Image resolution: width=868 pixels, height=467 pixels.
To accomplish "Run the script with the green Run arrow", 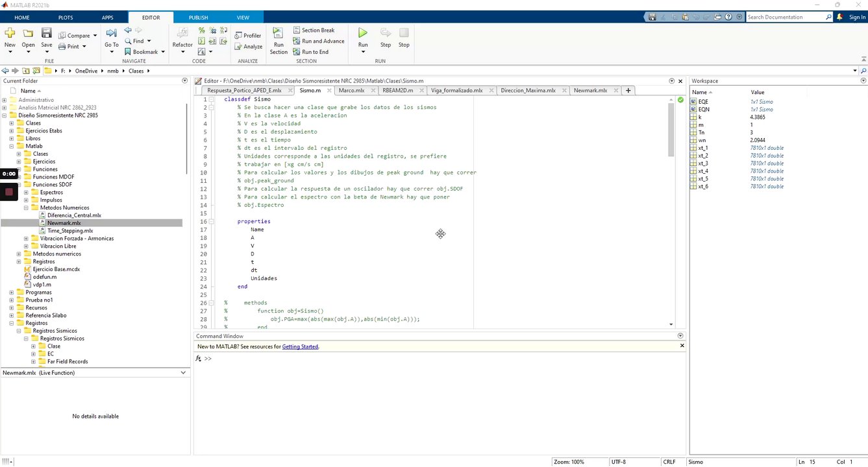I will pos(363,33).
